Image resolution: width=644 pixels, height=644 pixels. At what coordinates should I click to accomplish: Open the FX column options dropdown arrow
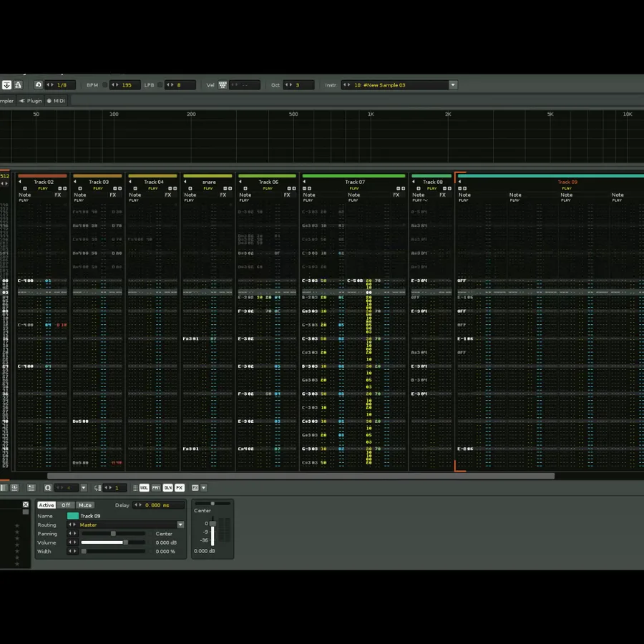point(204,487)
